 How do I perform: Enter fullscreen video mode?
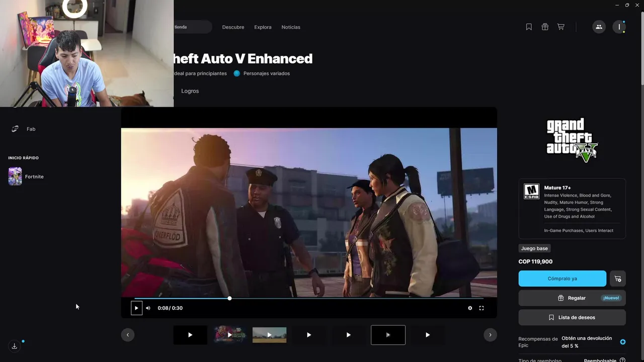coord(481,308)
